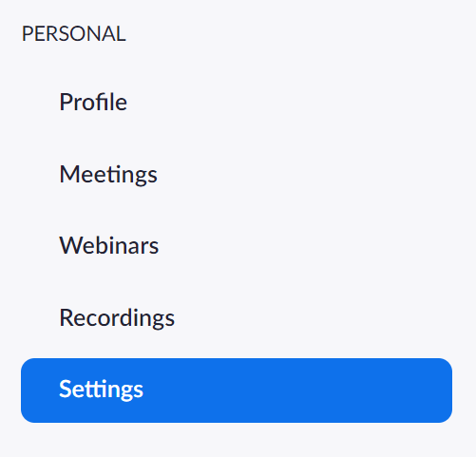Switch to Webinars from Settings
The height and width of the screenshot is (457, 476).
click(x=237, y=246)
